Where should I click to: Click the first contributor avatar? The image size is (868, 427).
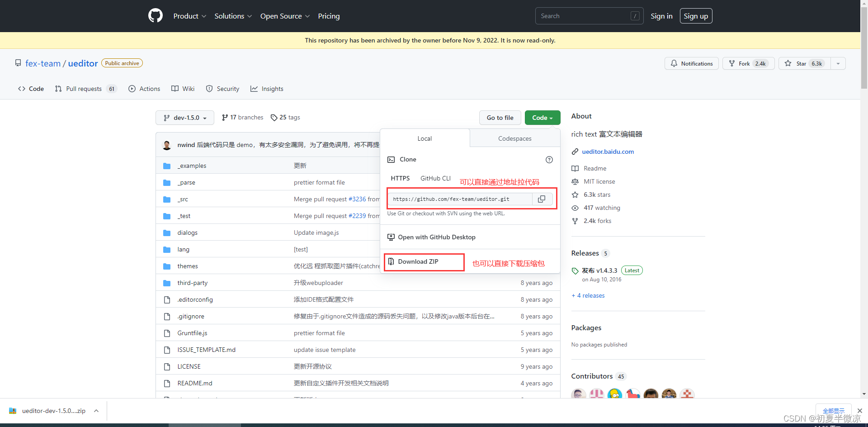pos(579,394)
